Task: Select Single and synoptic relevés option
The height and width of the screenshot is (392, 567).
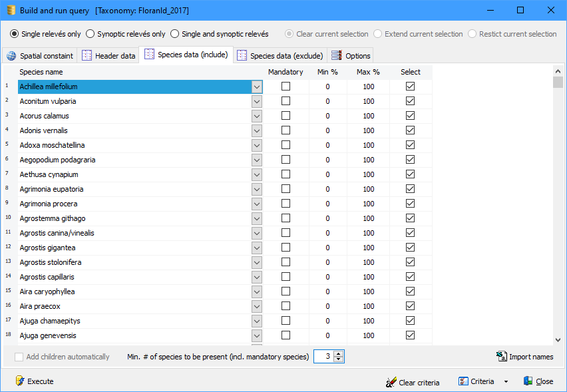Action: pyautogui.click(x=175, y=34)
